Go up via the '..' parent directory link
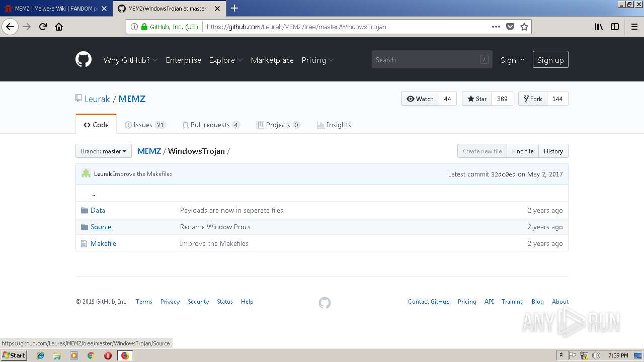The width and height of the screenshot is (644, 362). click(x=94, y=194)
